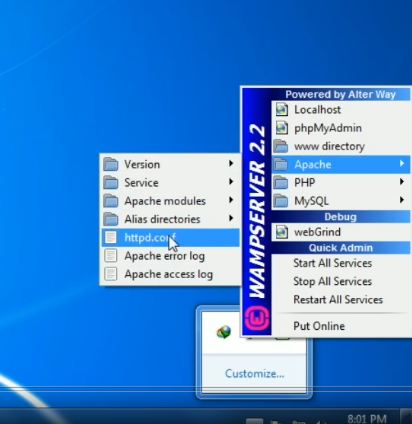Click the MySQL folder icon
This screenshot has height=424, width=412.
click(x=281, y=201)
